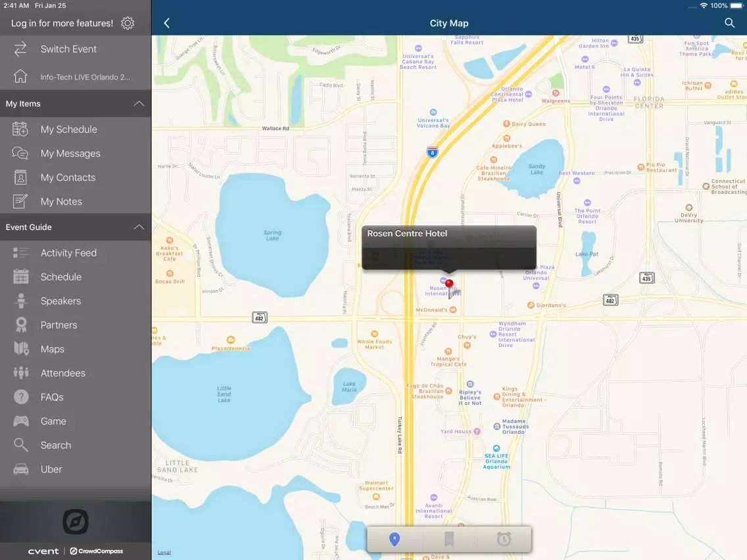
Task: Choose Attendees from Event Guide
Action: pos(76,373)
